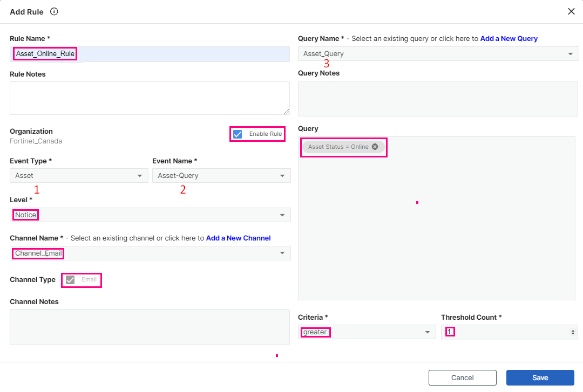This screenshot has height=392, width=583.
Task: Toggle the Enable Rule checkbox
Action: click(x=238, y=134)
